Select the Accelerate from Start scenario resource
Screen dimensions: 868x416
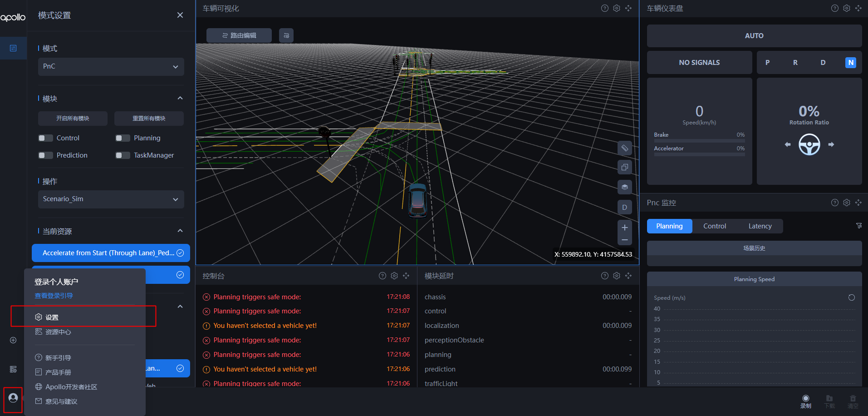[x=110, y=253]
